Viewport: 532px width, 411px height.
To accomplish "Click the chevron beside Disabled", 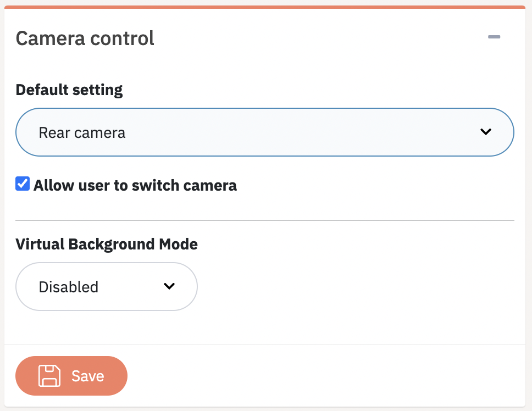I will click(x=169, y=286).
